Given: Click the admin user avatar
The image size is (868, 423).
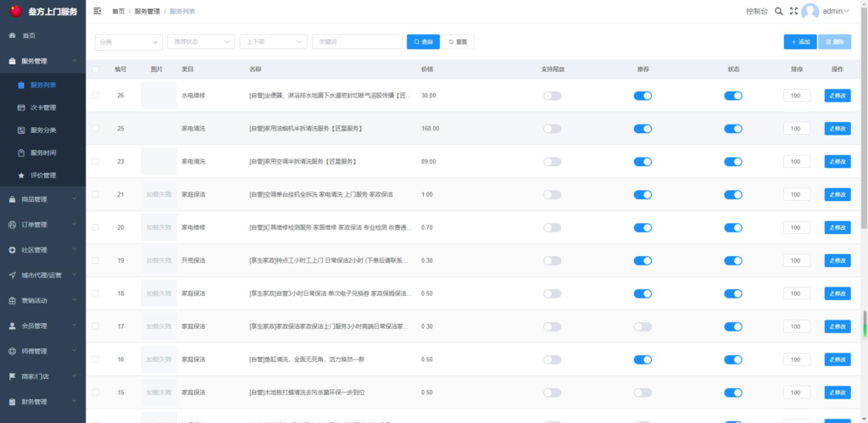Looking at the screenshot, I should [x=810, y=11].
